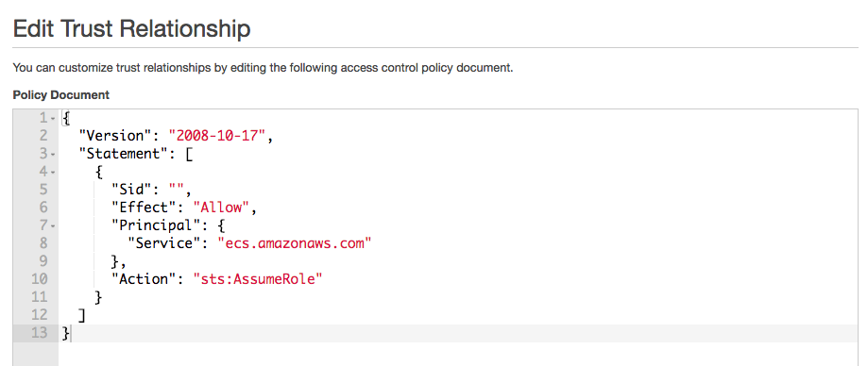Click the Edit Trust Relationship heading
The image size is (868, 366).
(131, 28)
